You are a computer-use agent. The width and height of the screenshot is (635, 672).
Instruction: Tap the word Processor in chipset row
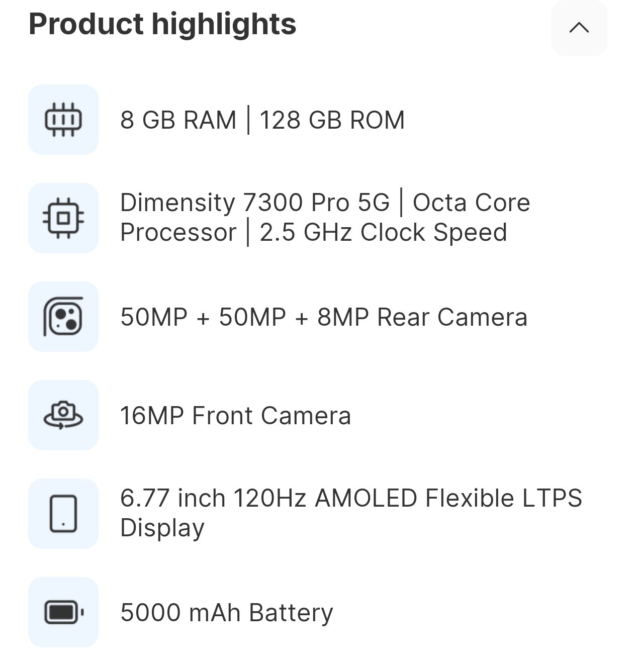pyautogui.click(x=178, y=232)
